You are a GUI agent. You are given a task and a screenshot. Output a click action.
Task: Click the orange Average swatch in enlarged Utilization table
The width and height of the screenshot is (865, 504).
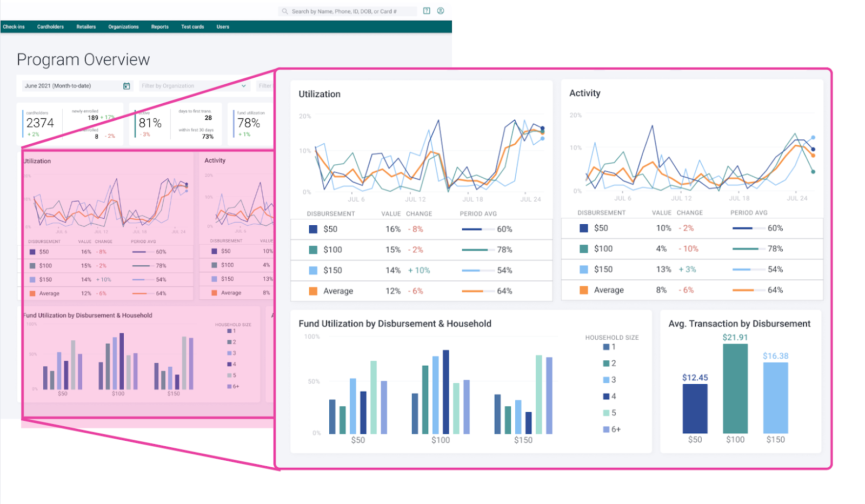pos(313,291)
